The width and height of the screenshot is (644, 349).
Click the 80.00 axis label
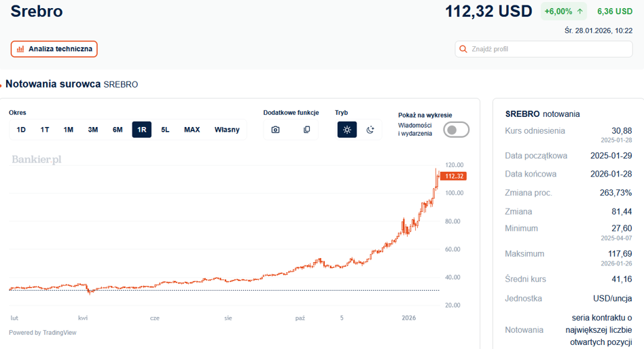click(452, 221)
